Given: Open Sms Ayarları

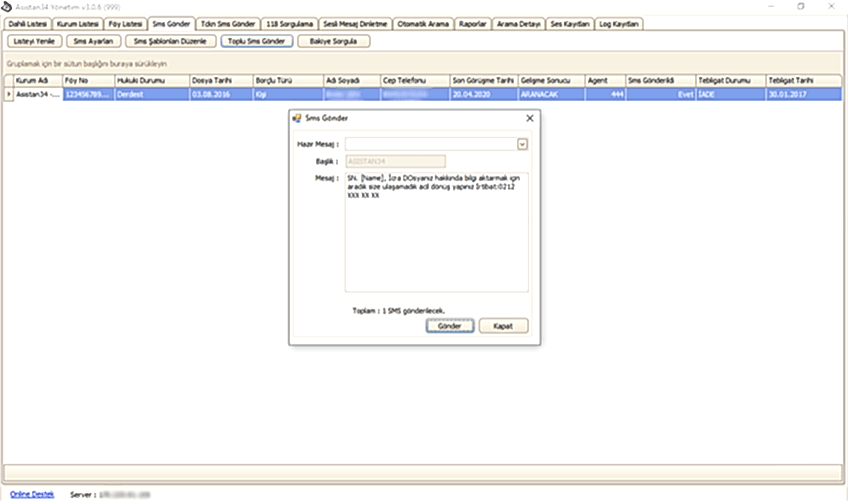Looking at the screenshot, I should [x=94, y=42].
